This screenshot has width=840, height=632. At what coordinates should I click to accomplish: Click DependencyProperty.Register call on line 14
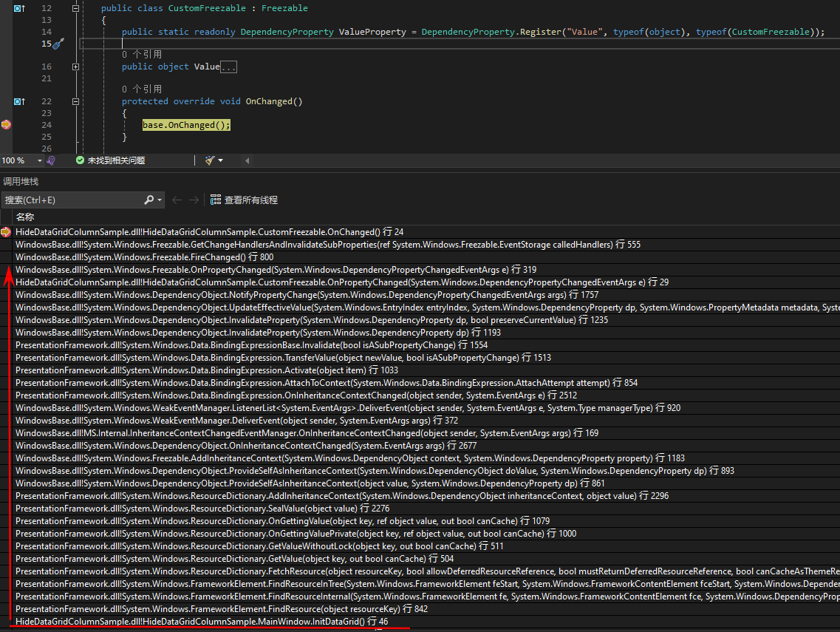point(492,32)
